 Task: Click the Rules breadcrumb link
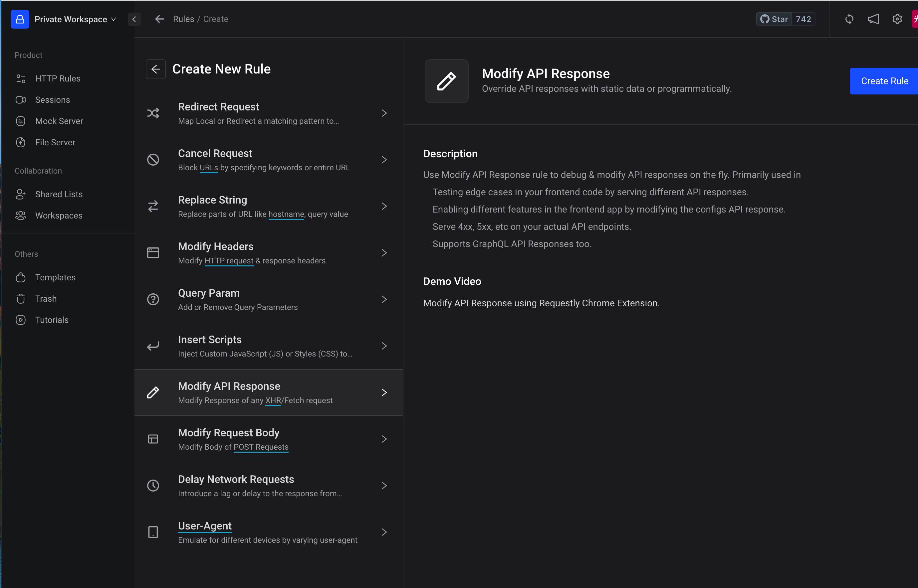click(x=183, y=19)
